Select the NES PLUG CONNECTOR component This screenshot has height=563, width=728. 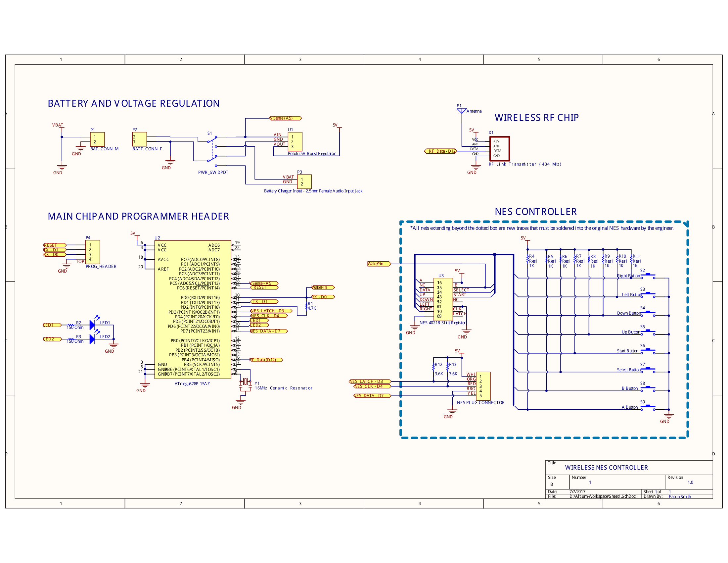click(483, 386)
